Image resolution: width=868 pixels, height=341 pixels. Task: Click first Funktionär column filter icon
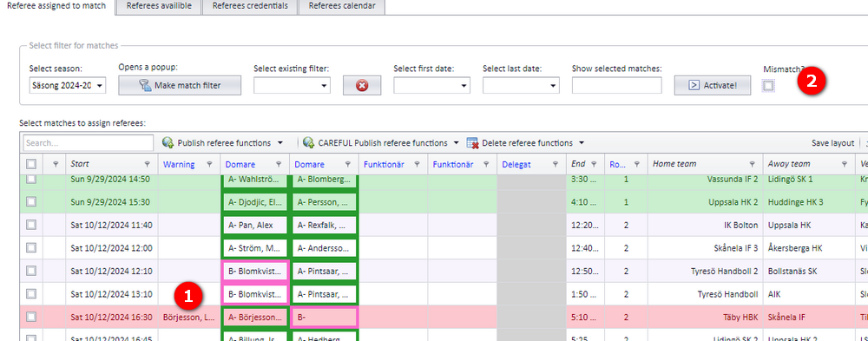417,164
